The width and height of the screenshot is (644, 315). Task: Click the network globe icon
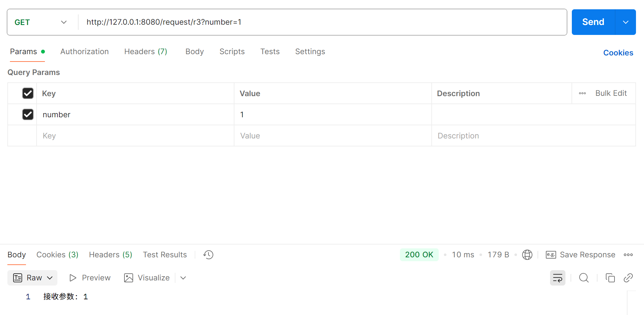(527, 255)
